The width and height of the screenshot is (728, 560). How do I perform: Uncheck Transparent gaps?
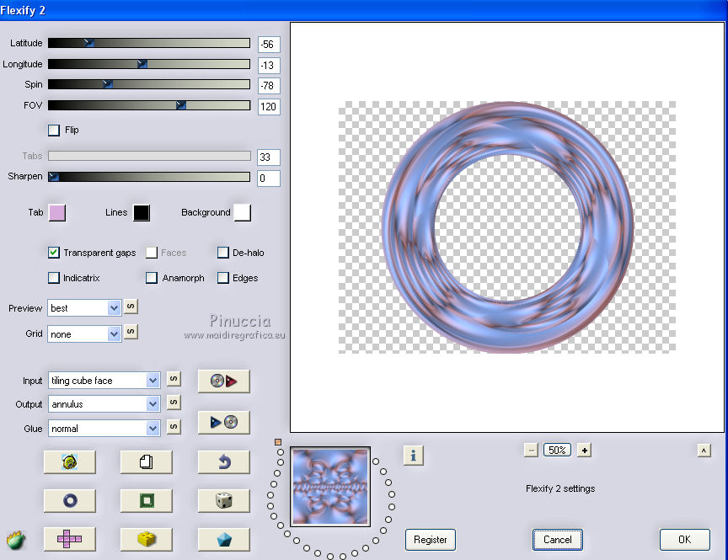[x=54, y=253]
